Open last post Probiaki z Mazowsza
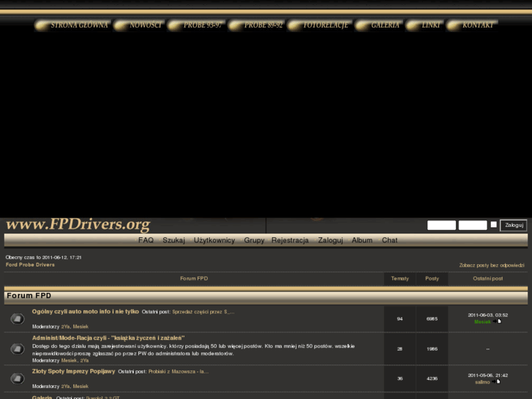532x399 pixels. pos(179,371)
